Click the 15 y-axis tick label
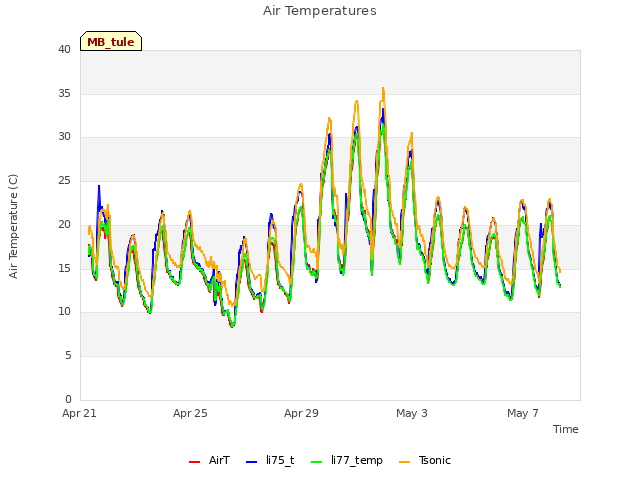Image resolution: width=640 pixels, height=480 pixels. (64, 268)
